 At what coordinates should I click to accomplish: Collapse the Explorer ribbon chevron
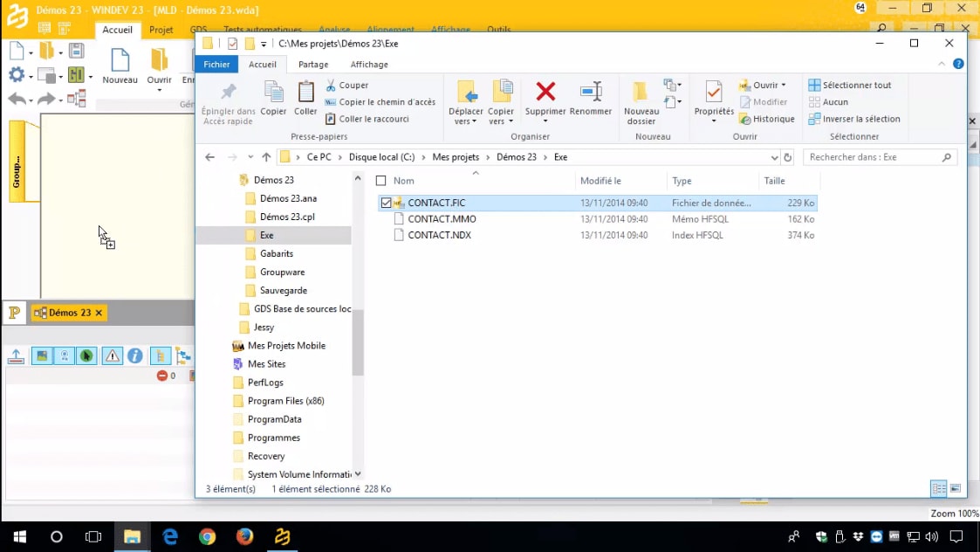pyautogui.click(x=942, y=64)
